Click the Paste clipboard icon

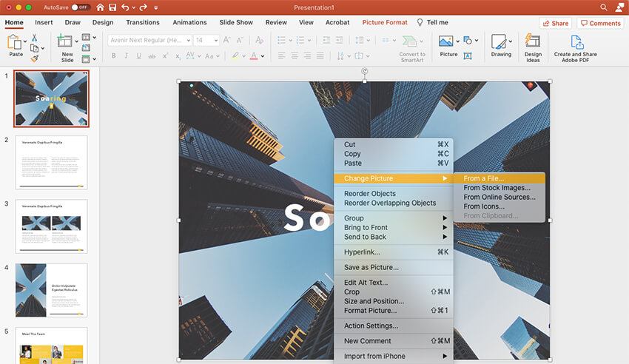coord(15,42)
